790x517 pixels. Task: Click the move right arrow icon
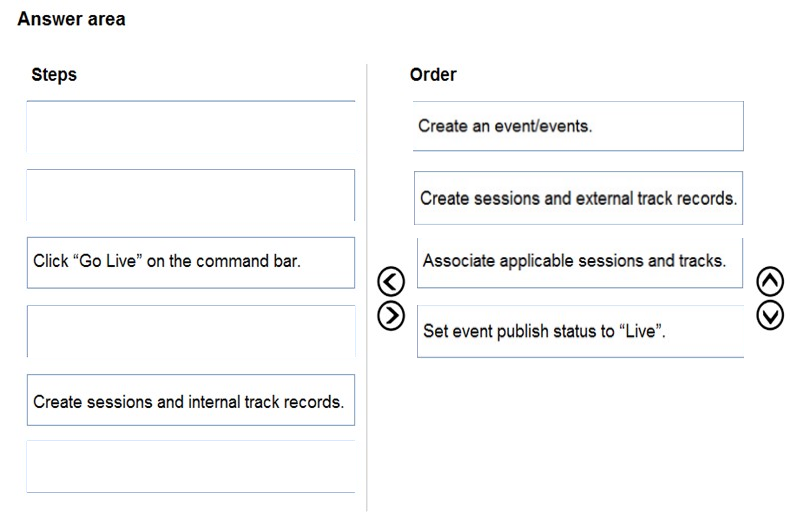pyautogui.click(x=390, y=316)
